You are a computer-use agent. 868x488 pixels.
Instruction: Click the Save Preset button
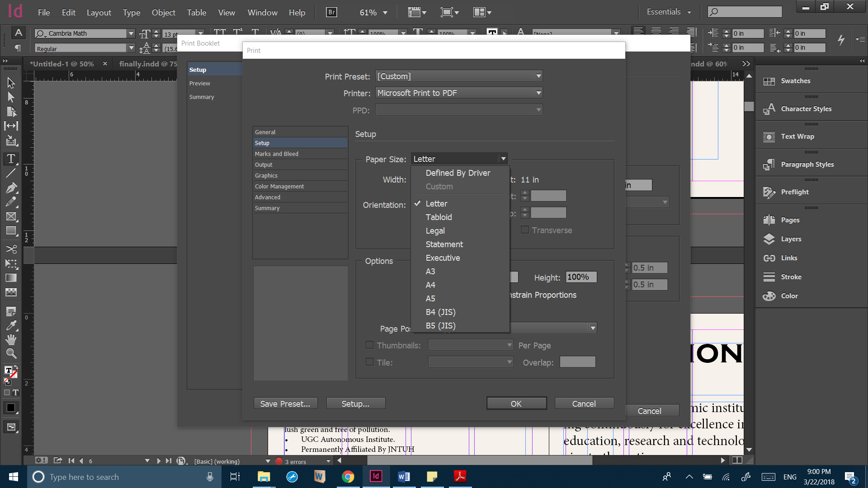click(x=285, y=403)
